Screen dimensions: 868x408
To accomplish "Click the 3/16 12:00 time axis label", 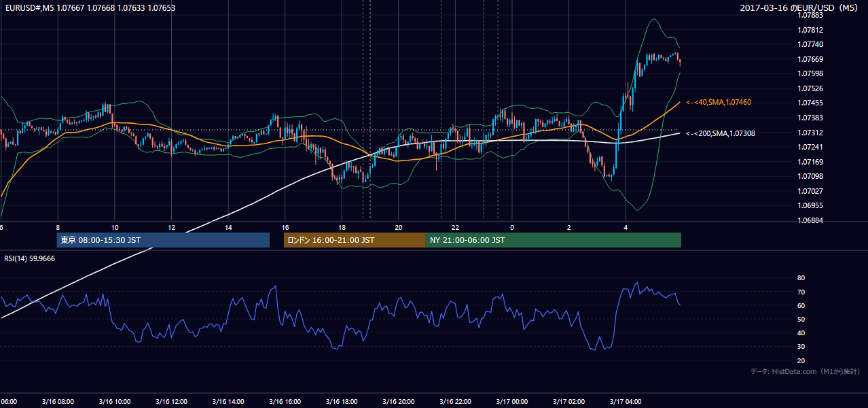I will click(171, 402).
